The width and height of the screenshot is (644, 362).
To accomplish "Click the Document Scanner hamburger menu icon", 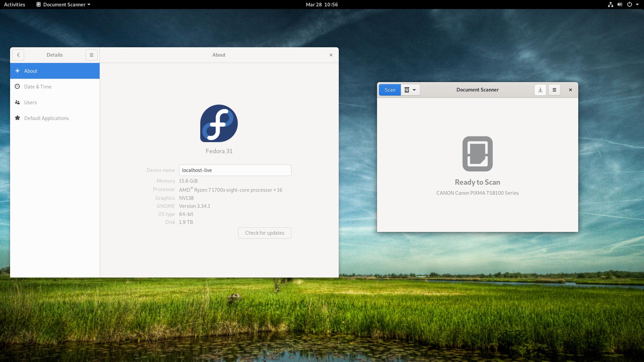I will click(x=555, y=90).
